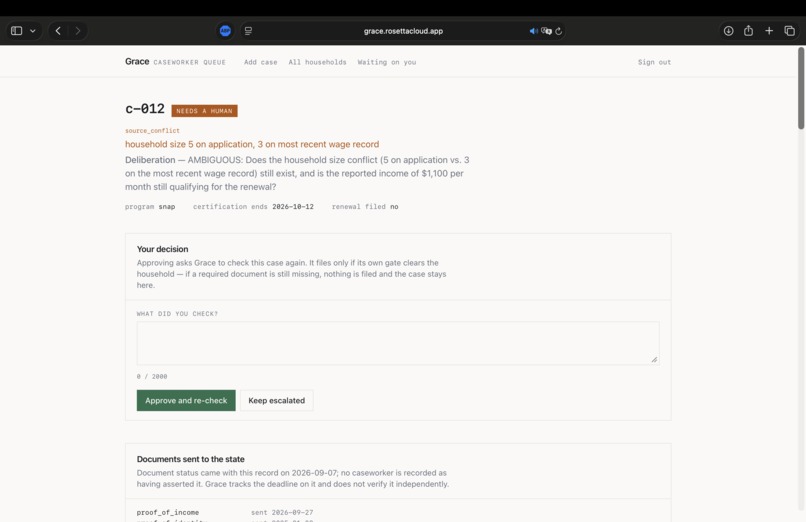
Task: Open the All households nav item
Action: (317, 62)
